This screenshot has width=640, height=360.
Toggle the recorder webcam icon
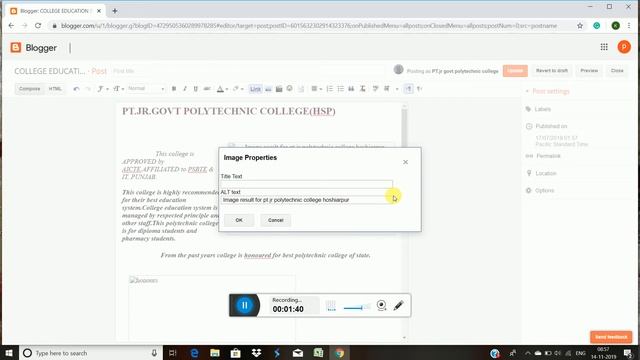coord(381,305)
